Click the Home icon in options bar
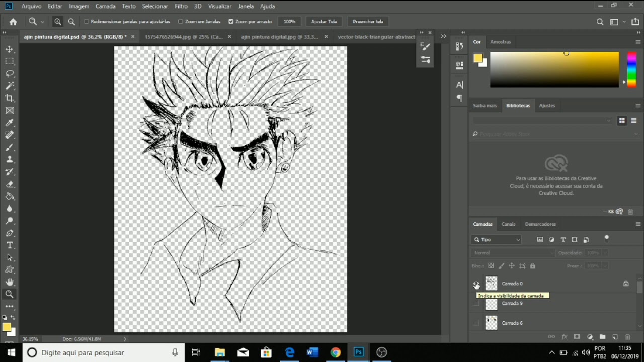Screen dimensions: 644x362 pyautogui.click(x=13, y=22)
